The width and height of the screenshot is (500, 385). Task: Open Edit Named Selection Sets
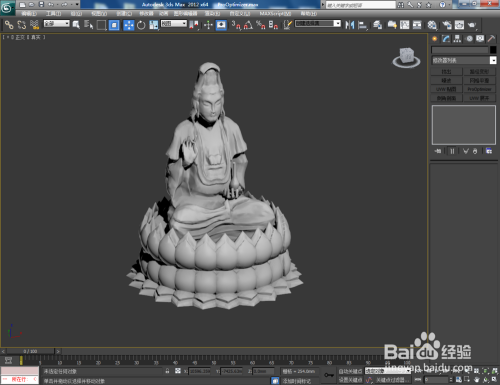[x=287, y=25]
